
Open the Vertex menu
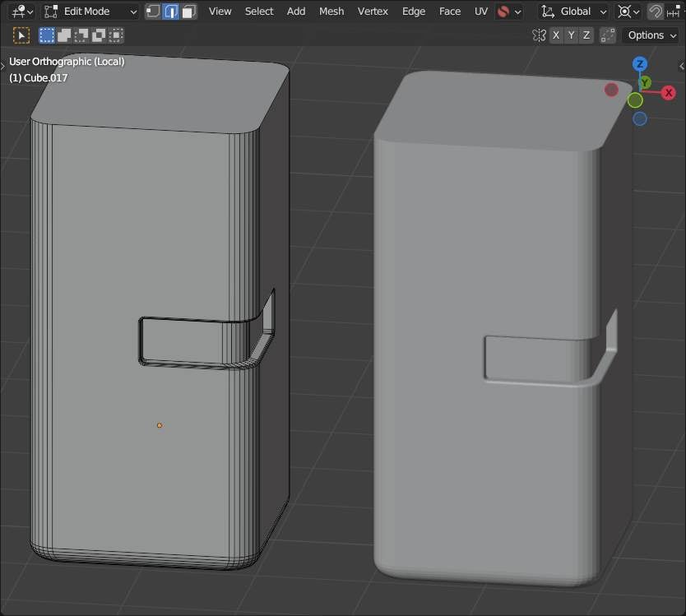click(373, 12)
